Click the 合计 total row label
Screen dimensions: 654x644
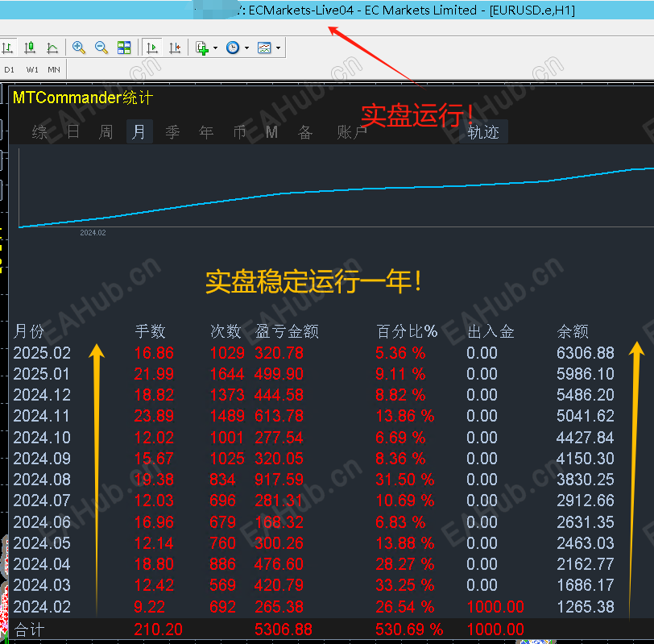pyautogui.click(x=29, y=629)
